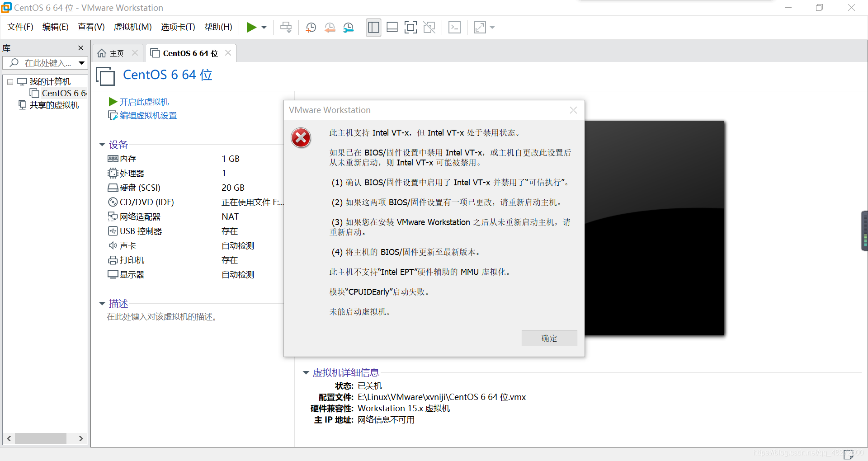
Task: Click the library horizontal scrollbar thumb
Action: pyautogui.click(x=41, y=438)
